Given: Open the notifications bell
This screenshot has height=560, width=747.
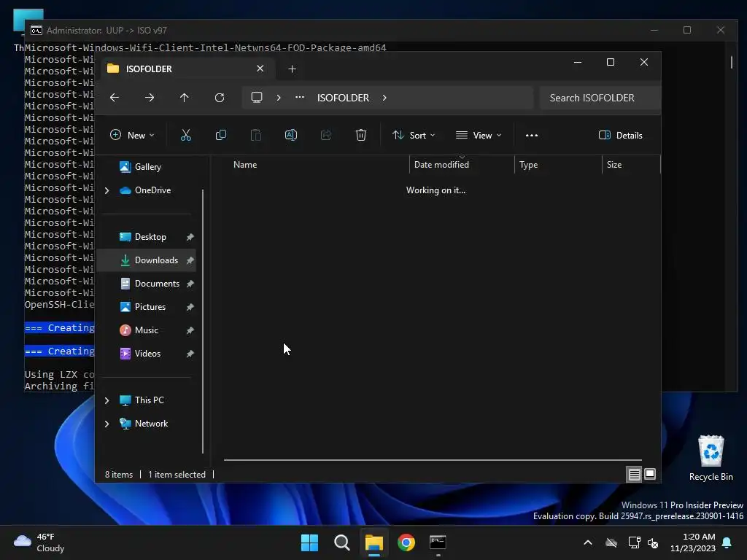Looking at the screenshot, I should point(727,542).
